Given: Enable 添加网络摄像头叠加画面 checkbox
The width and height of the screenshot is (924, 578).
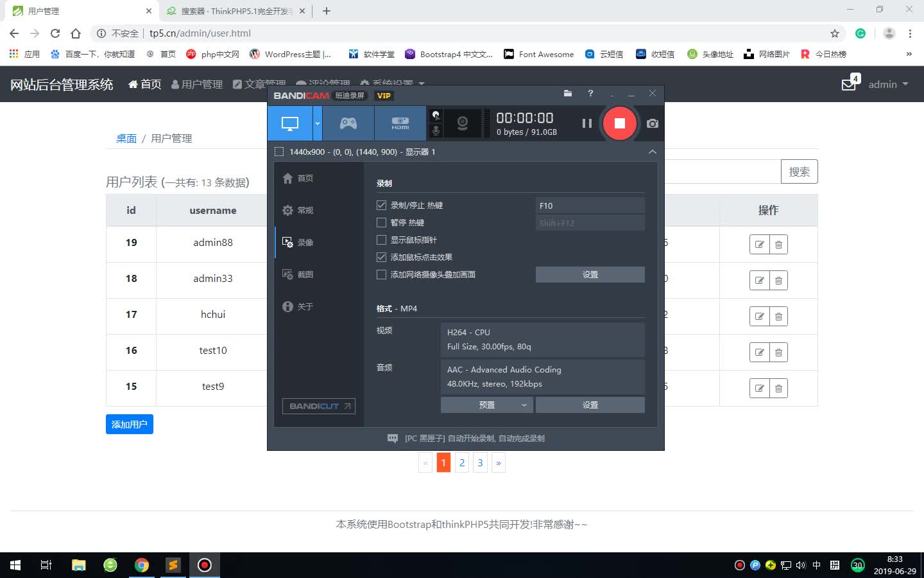Looking at the screenshot, I should tap(381, 274).
